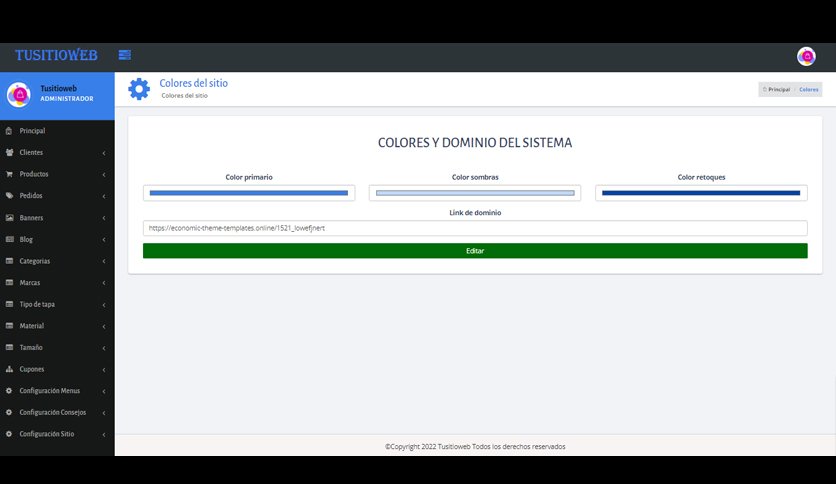Click the gear icon beside Colores del sitio

pyautogui.click(x=139, y=89)
